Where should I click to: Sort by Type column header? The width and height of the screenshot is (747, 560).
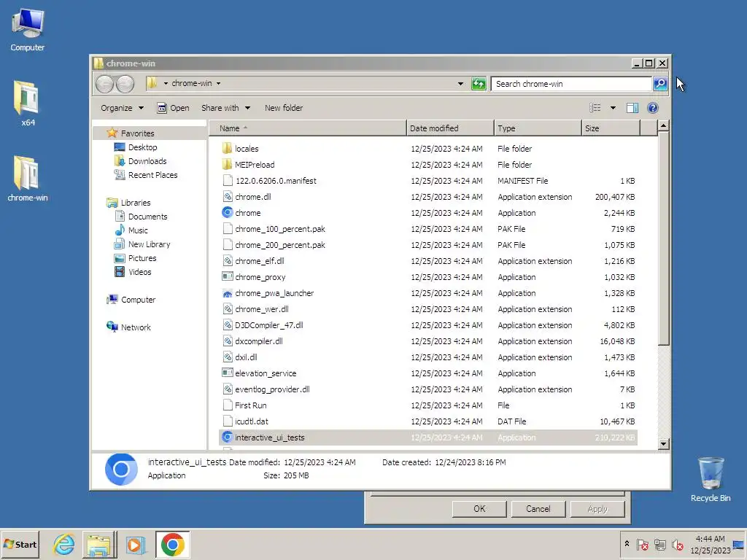[538, 128]
